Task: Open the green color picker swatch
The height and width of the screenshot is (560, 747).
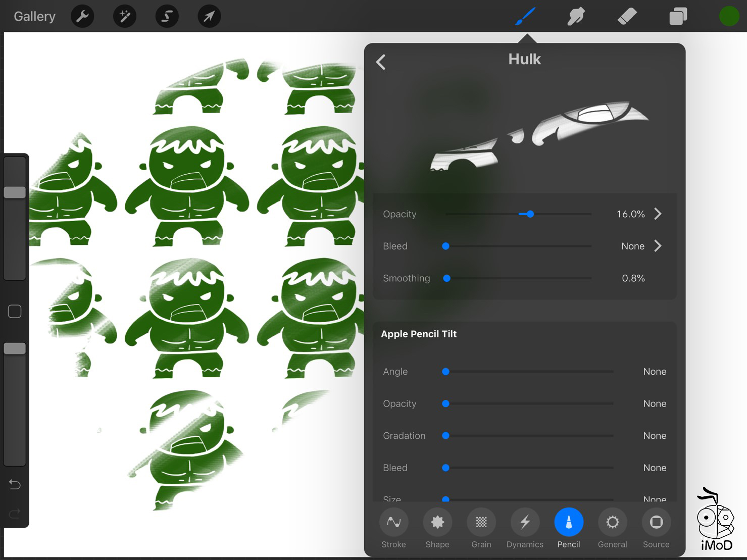Action: click(729, 17)
